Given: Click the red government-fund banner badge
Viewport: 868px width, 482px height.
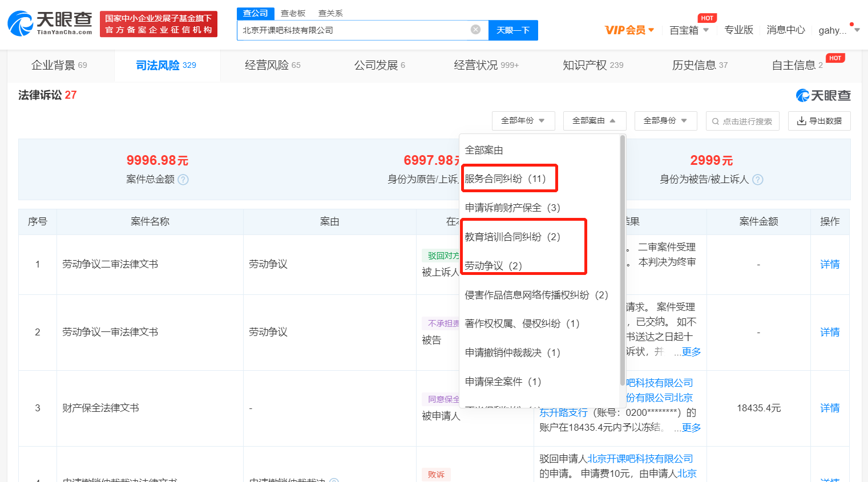Looking at the screenshot, I should pyautogui.click(x=159, y=24).
